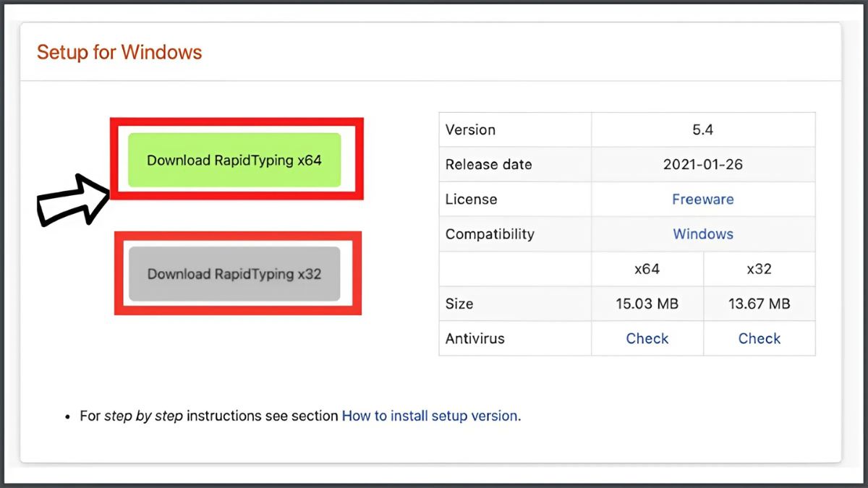Click the 13.67 MB size cell
The image size is (868, 488).
[759, 304]
